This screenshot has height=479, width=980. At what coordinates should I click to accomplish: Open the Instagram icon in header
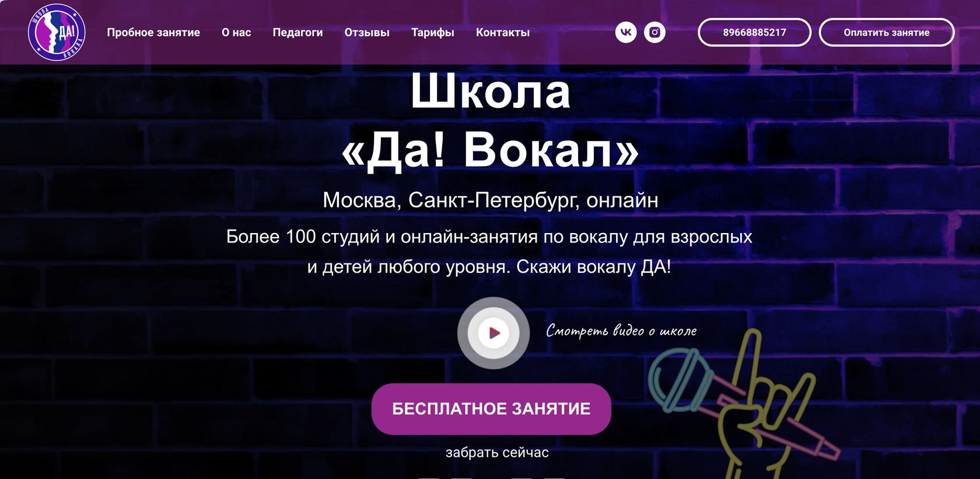pos(654,32)
